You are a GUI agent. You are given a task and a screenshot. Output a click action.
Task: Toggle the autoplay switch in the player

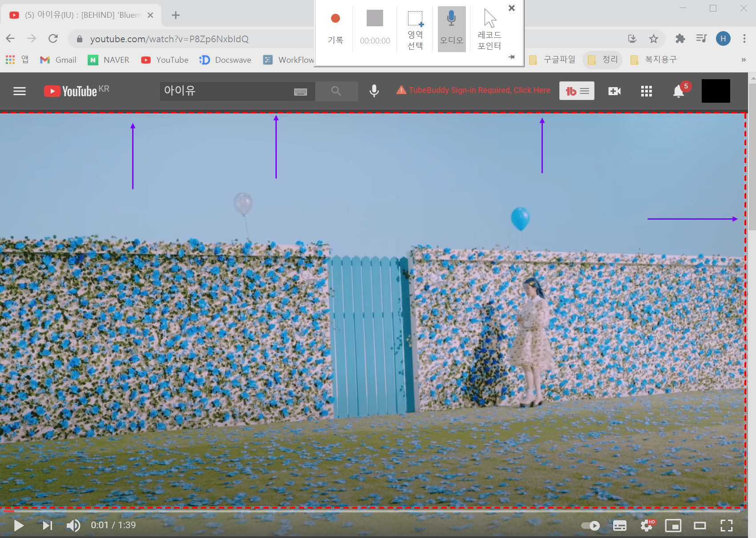(x=590, y=526)
